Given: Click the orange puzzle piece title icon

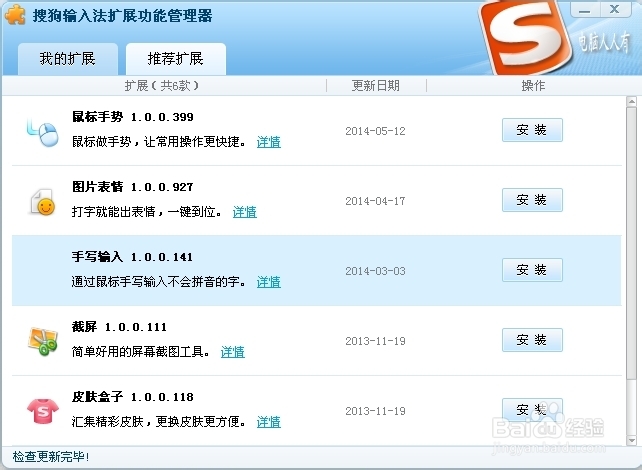Looking at the screenshot, I should [15, 15].
